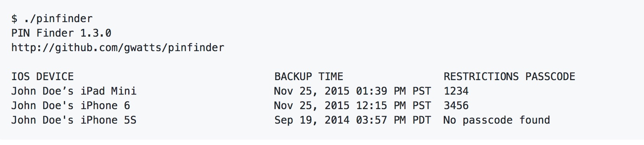This screenshot has width=644, height=145.
Task: Click the word gwatts in the URL
Action: pos(143,48)
